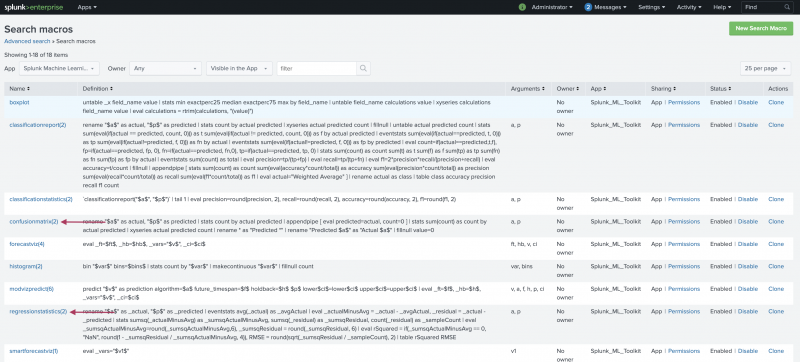Disable the histogram(2) macro
This screenshot has height=362, width=800.
pyautogui.click(x=747, y=267)
